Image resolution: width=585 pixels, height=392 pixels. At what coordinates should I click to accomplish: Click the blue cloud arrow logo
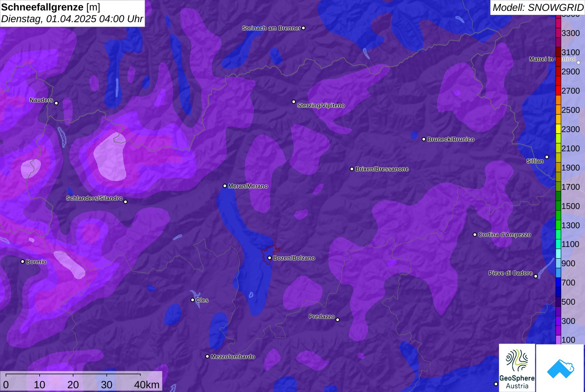coord(560,368)
